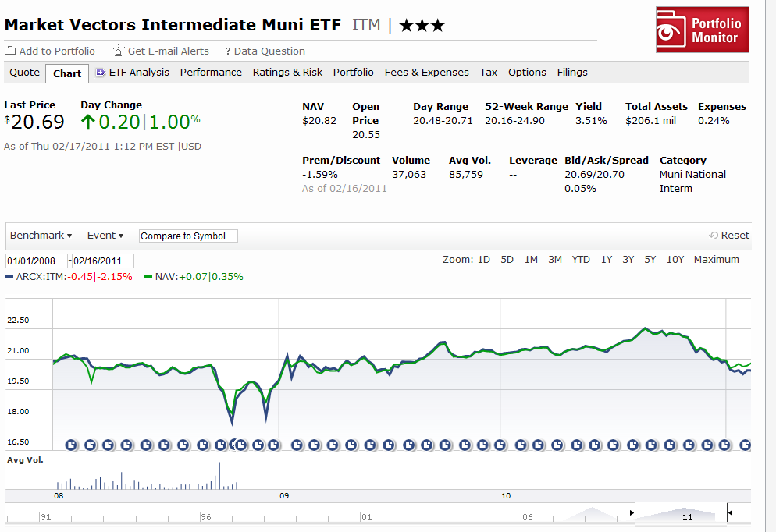Click the NAV value $20.82
Viewport: 776px width, 532px height.
click(319, 121)
